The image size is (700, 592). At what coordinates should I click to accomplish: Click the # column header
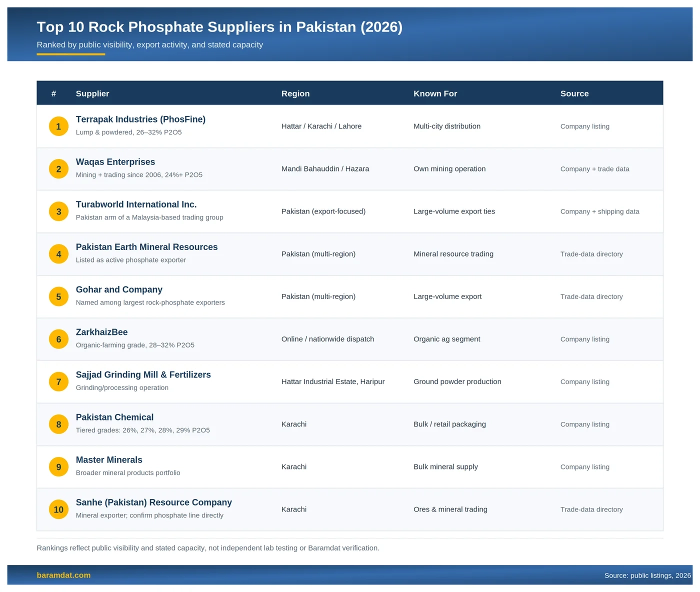point(53,93)
